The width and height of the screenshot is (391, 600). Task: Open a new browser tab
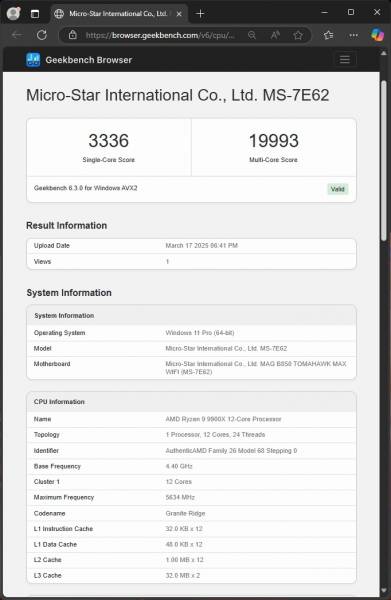pyautogui.click(x=200, y=14)
